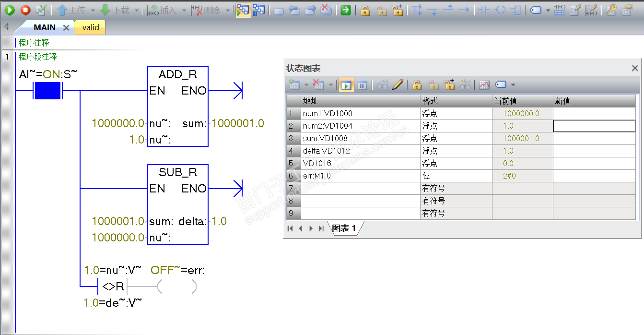Click the 程序注释 program comment text
The width and height of the screenshot is (644, 335).
pyautogui.click(x=34, y=43)
